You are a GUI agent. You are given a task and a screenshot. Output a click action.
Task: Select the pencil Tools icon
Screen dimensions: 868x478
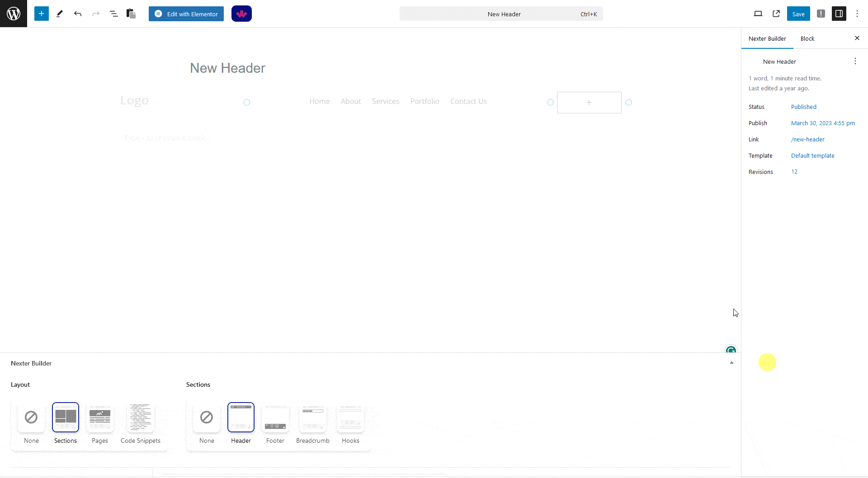60,14
